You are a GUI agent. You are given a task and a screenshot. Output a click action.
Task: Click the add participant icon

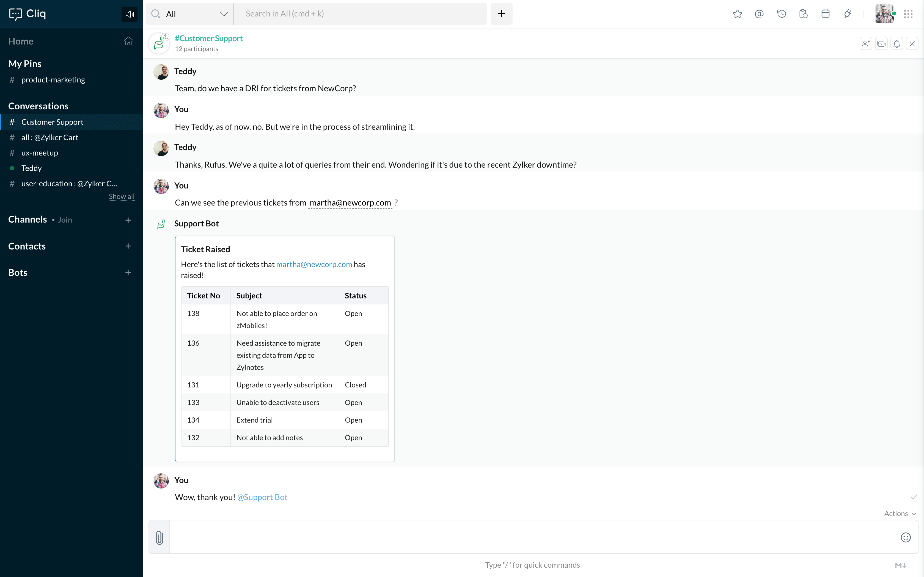tap(866, 44)
